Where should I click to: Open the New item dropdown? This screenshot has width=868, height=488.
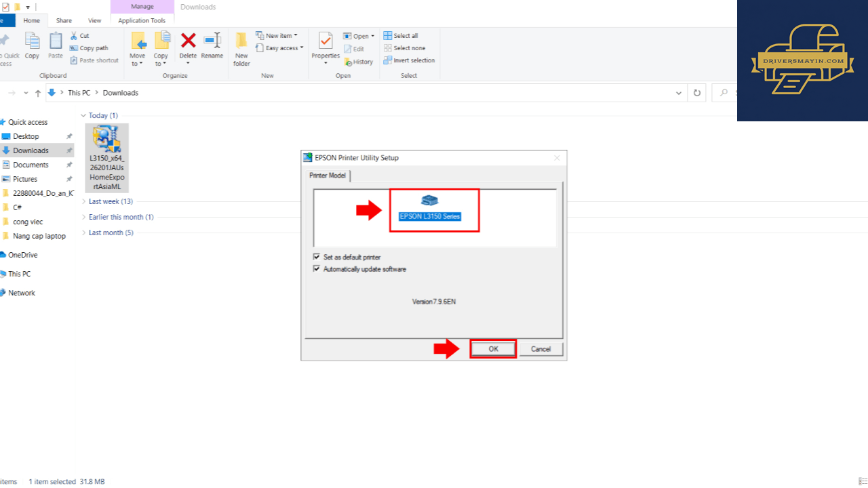tap(277, 36)
